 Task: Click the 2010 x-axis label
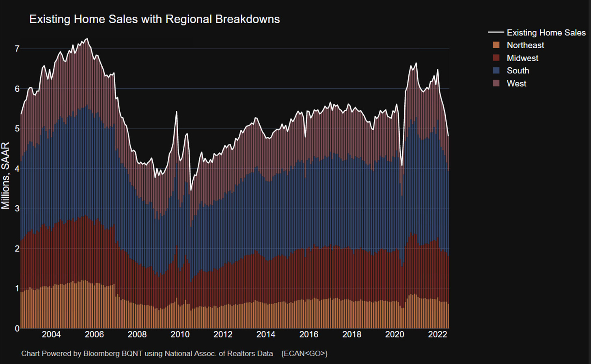tap(180, 334)
